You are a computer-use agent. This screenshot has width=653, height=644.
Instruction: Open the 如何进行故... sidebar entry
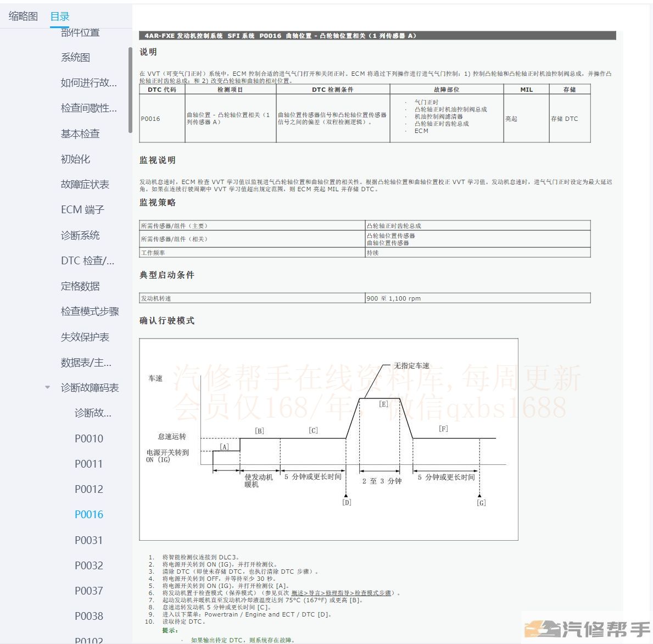[x=89, y=83]
